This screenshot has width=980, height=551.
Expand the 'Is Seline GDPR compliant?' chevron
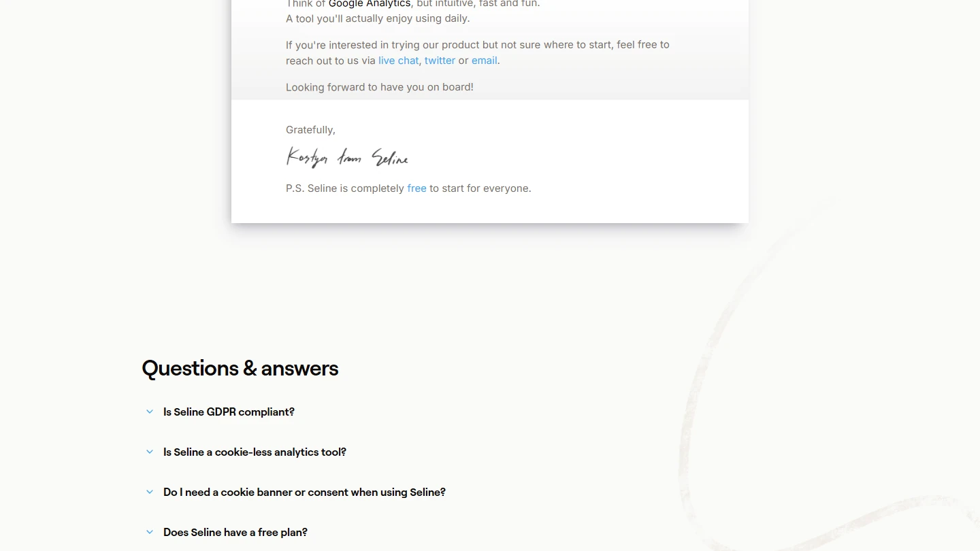(x=150, y=412)
